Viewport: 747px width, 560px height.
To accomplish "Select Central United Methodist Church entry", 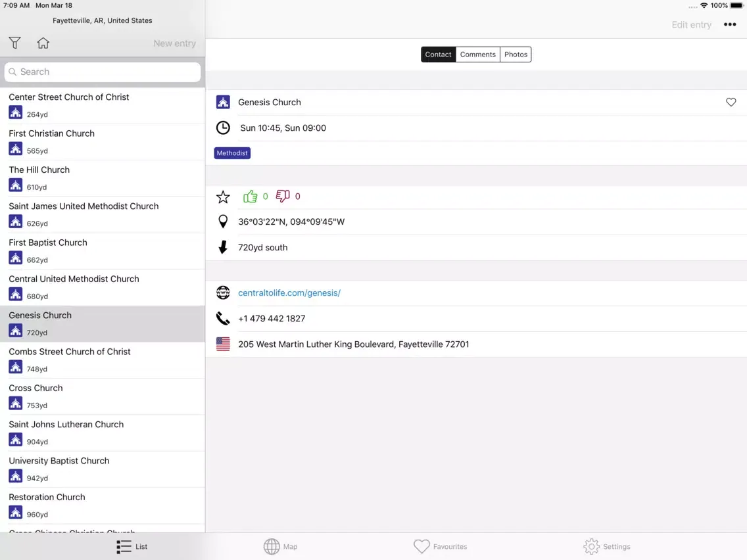I will pos(103,288).
